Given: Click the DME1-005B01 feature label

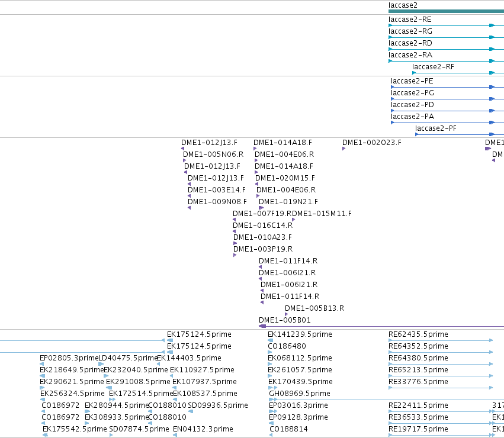Looking at the screenshot, I should [x=284, y=320].
